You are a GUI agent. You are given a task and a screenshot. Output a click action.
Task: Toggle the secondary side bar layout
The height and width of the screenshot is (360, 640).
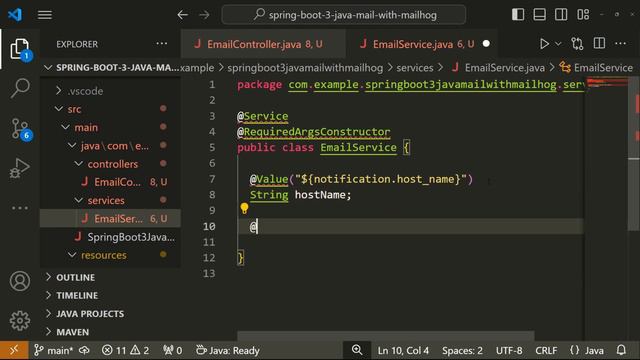click(561, 15)
